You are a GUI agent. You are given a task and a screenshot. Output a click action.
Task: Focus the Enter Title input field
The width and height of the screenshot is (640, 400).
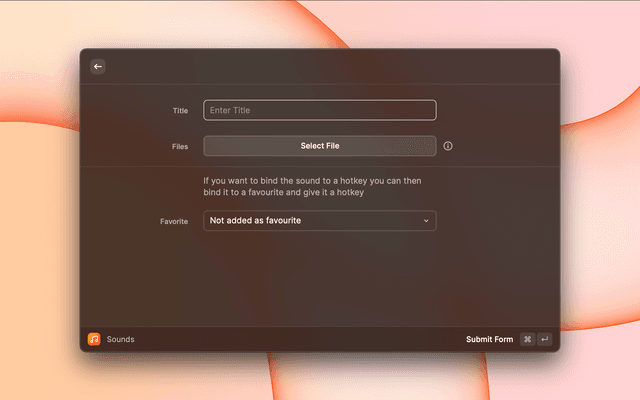320,110
